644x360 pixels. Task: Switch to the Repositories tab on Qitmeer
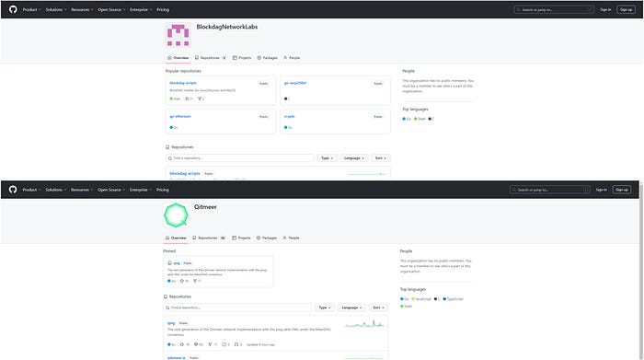point(209,238)
